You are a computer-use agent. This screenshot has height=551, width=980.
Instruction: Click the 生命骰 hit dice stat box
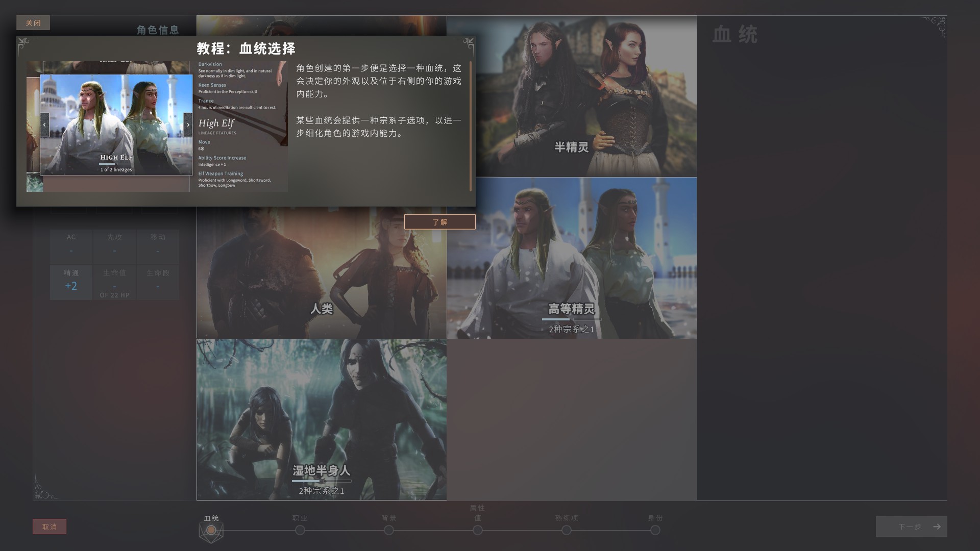[x=158, y=282]
